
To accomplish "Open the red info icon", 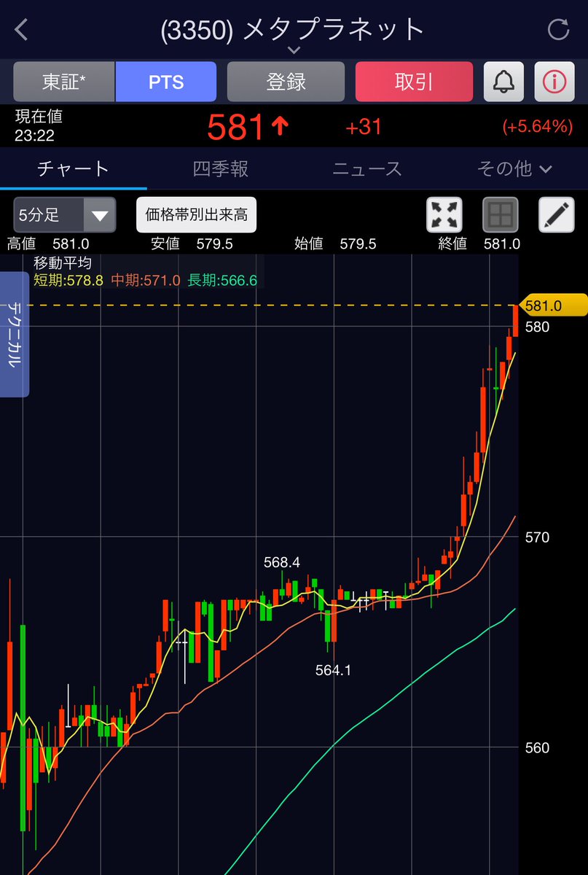I will tap(554, 82).
